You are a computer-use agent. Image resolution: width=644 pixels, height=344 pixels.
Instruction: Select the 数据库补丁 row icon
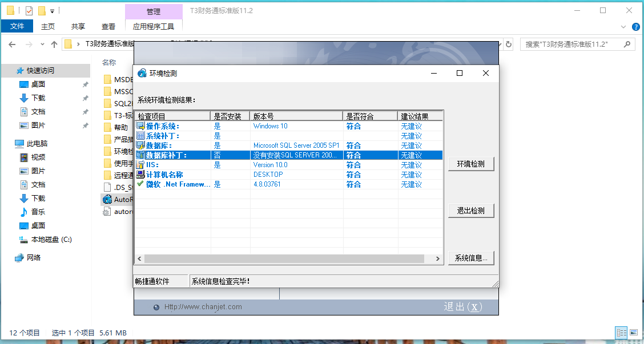coord(140,155)
